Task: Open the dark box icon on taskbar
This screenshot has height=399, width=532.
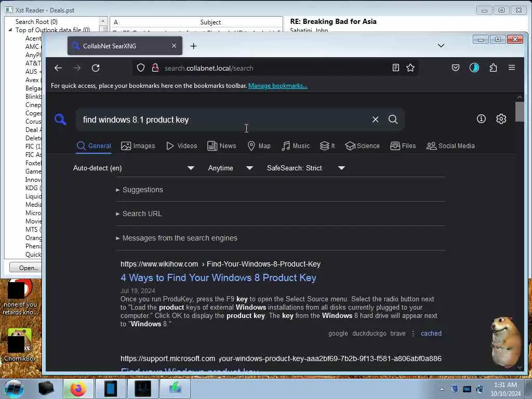Action: click(x=46, y=389)
